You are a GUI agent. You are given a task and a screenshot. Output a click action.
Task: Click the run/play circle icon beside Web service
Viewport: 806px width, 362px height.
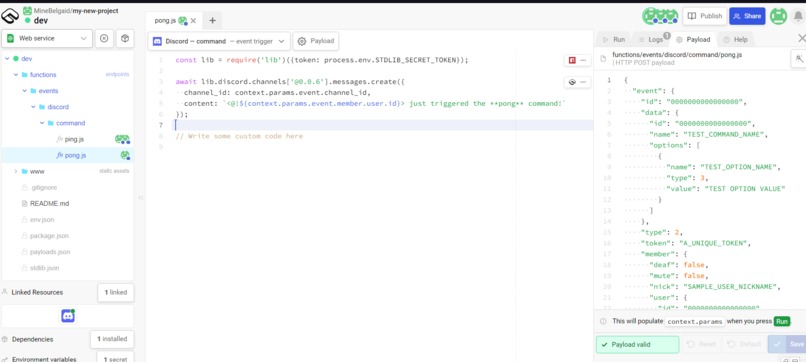tap(104, 38)
